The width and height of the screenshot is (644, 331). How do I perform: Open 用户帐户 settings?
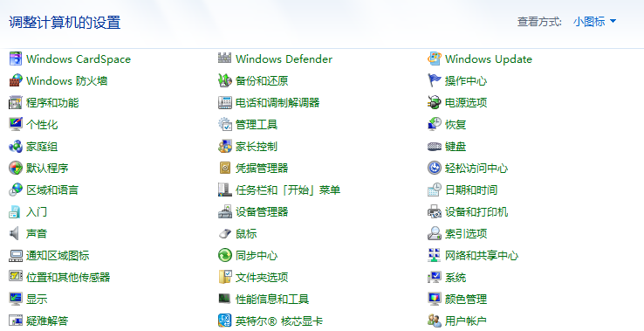466,321
